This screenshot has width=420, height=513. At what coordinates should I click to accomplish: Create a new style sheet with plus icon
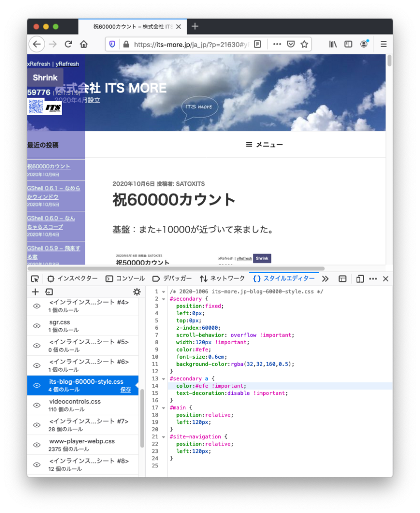(35, 292)
